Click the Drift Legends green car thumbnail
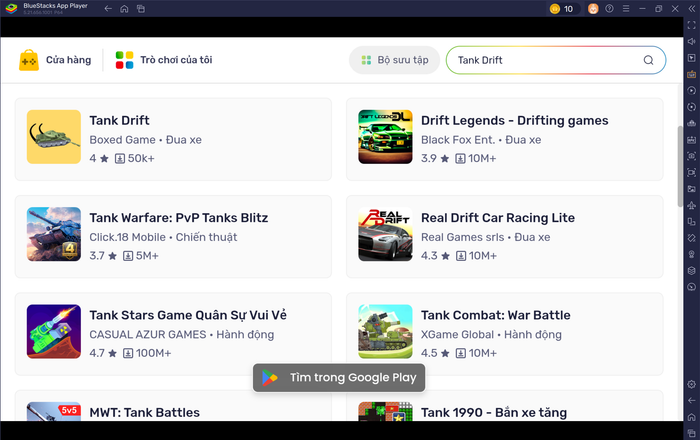The width and height of the screenshot is (700, 440). pos(385,137)
